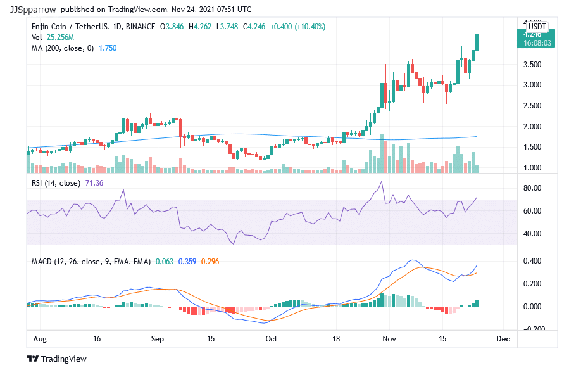Image resolution: width=588 pixels, height=370 pixels.
Task: Click the +0.400 (+10.40%) change value
Action: tap(297, 27)
